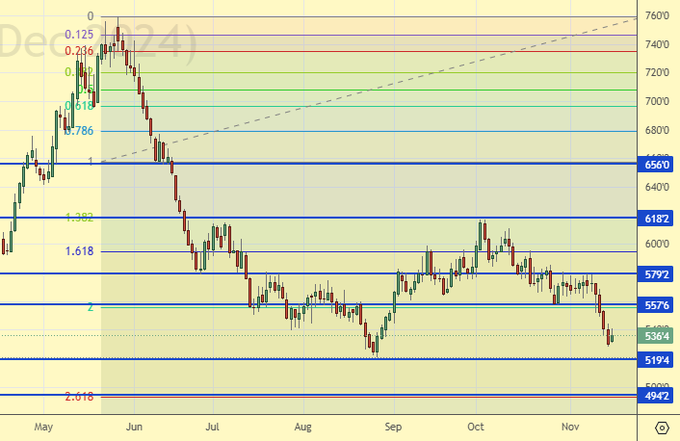The height and width of the screenshot is (441, 680).
Task: Click the 760'0 tick on price scale
Action: [x=657, y=16]
